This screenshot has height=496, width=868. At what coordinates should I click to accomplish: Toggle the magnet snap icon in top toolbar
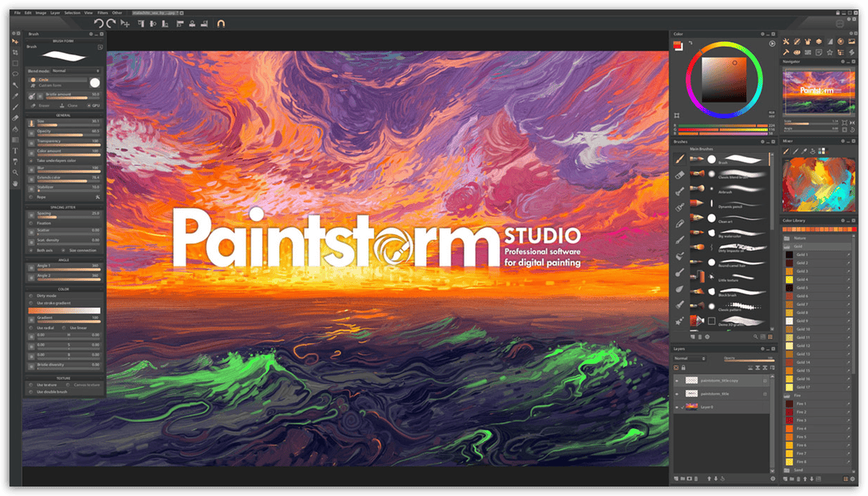221,24
